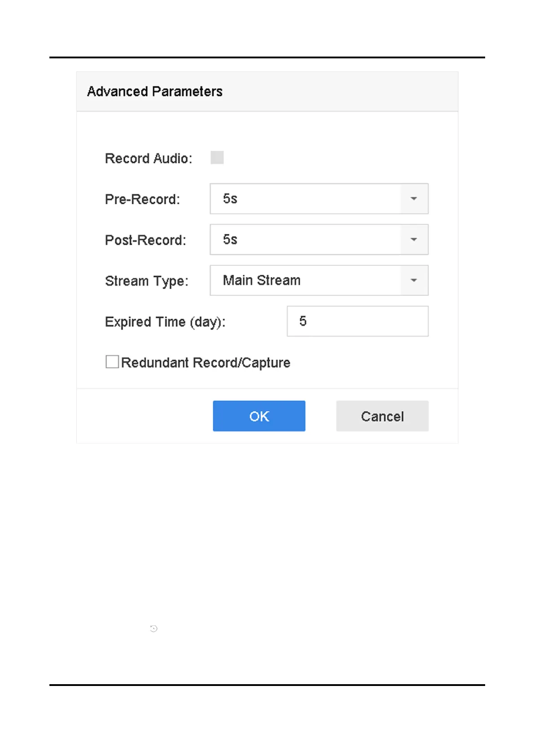Click the value 5 in Expired Time
Screen dimensions: 535x756
point(303,321)
